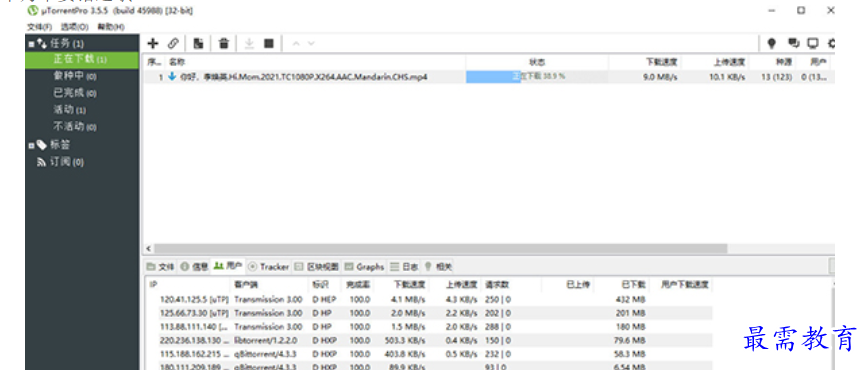
Task: Sort torrents by 状态 column header
Action: tap(537, 62)
